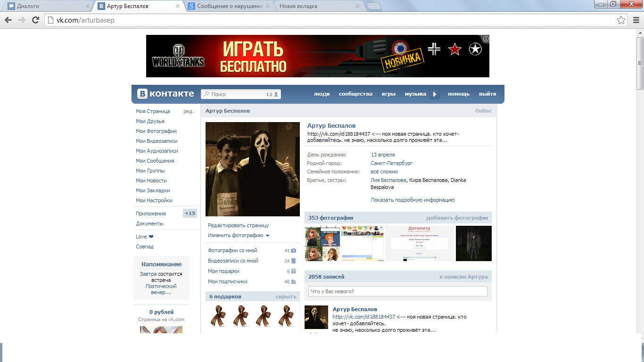Click hometown Санкт-Петербург link
Screen dimensions: 644x362
click(x=392, y=163)
